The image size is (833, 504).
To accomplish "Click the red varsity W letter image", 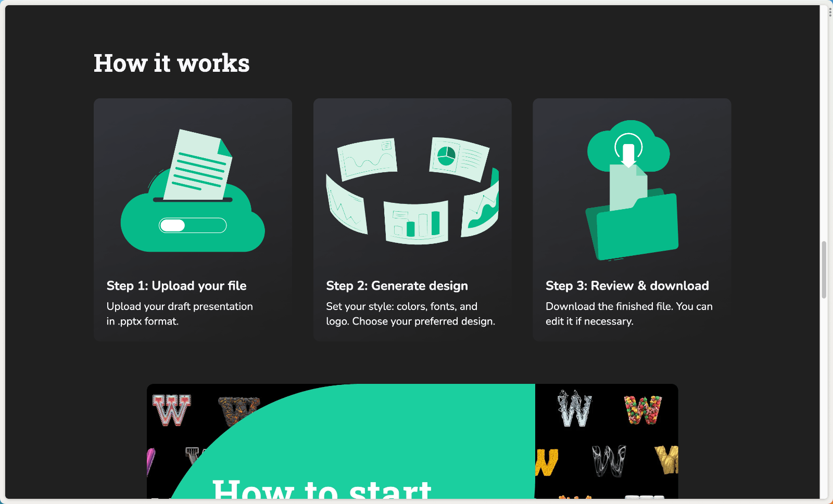I will (171, 410).
